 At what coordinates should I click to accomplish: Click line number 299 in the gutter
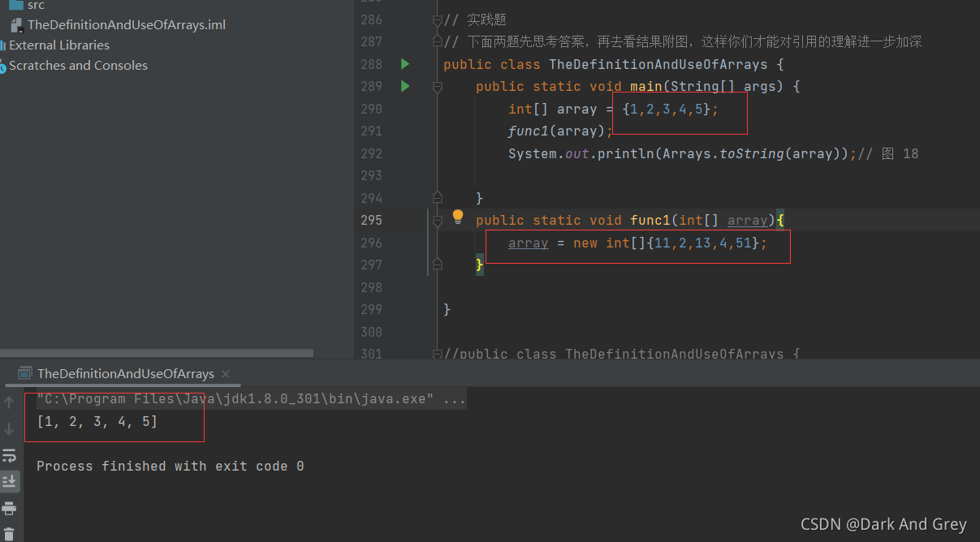click(x=371, y=309)
